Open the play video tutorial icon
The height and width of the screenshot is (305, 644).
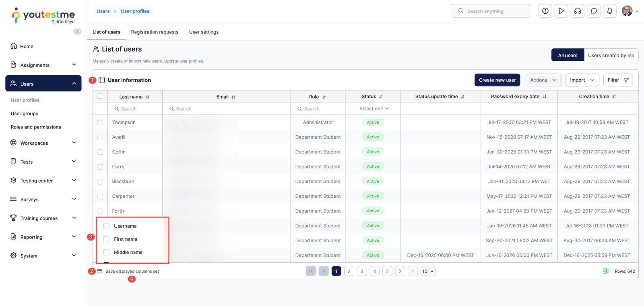[x=561, y=11]
